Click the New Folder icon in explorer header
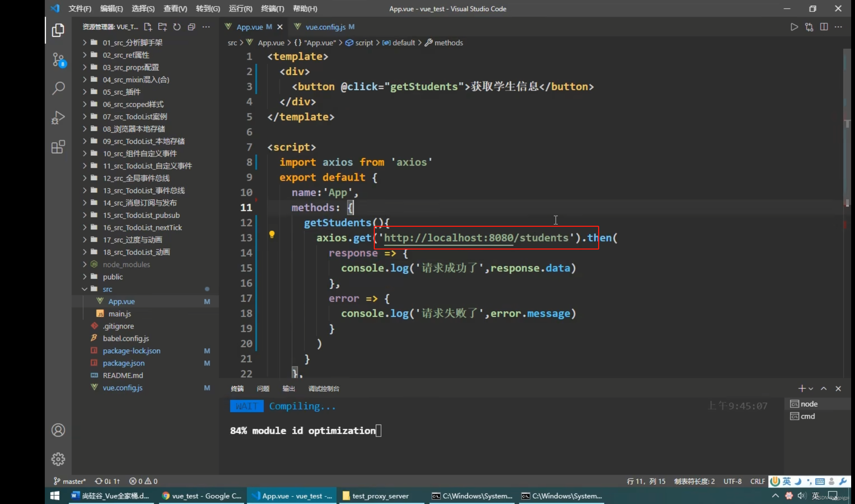This screenshot has width=855, height=504. click(x=162, y=27)
